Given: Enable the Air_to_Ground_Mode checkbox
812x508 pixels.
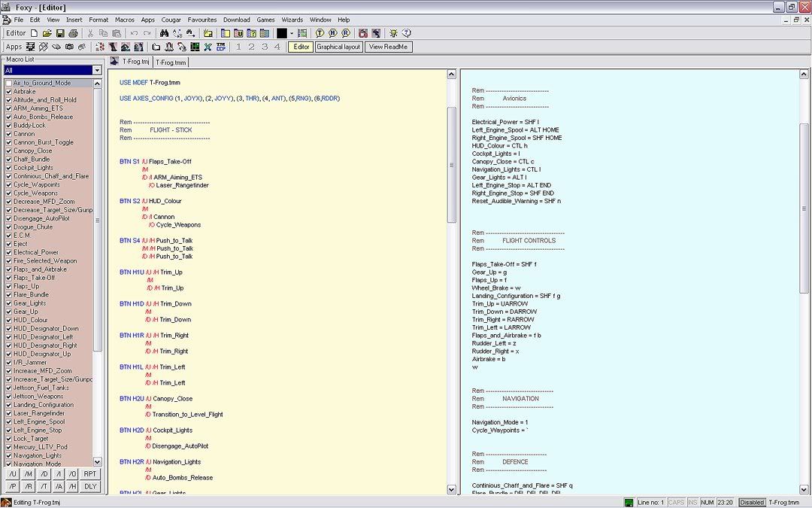Looking at the screenshot, I should 9,83.
